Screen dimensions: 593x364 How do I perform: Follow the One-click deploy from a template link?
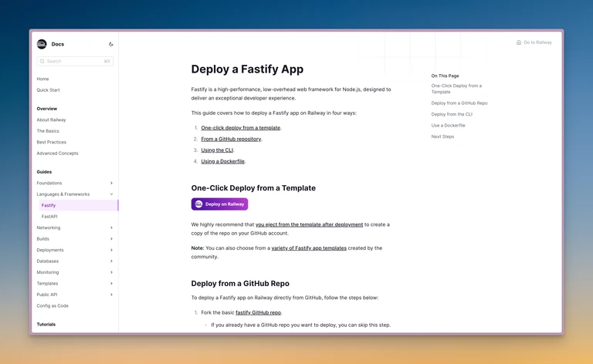[x=241, y=127]
